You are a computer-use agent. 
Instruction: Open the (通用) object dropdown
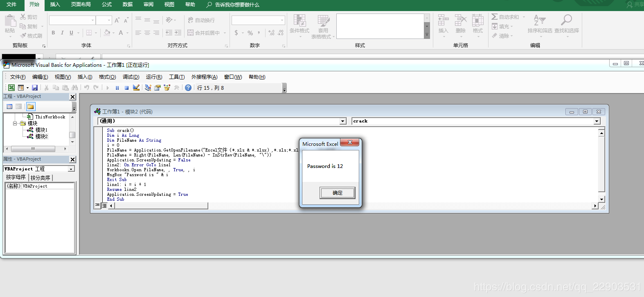click(343, 121)
